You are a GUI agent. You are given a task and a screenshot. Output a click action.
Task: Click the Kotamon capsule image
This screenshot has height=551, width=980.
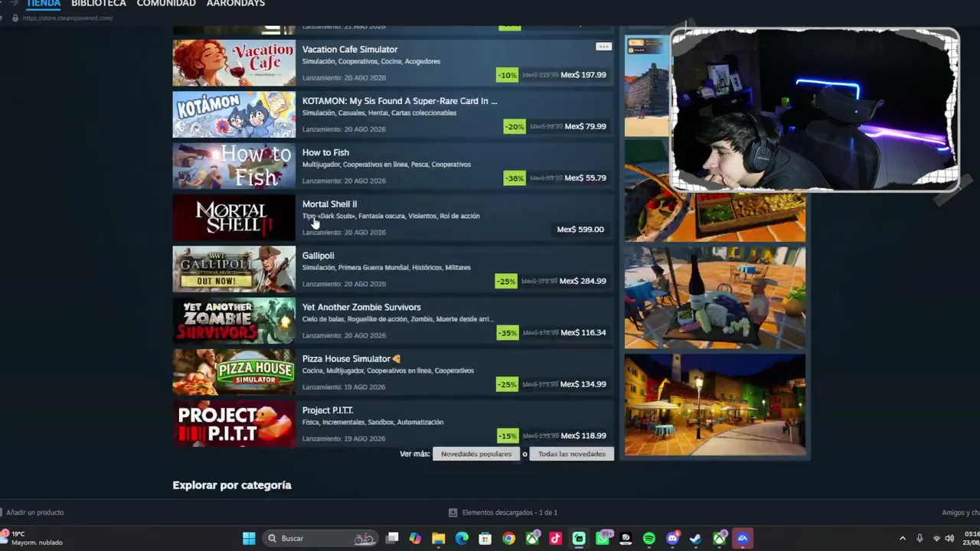[234, 115]
